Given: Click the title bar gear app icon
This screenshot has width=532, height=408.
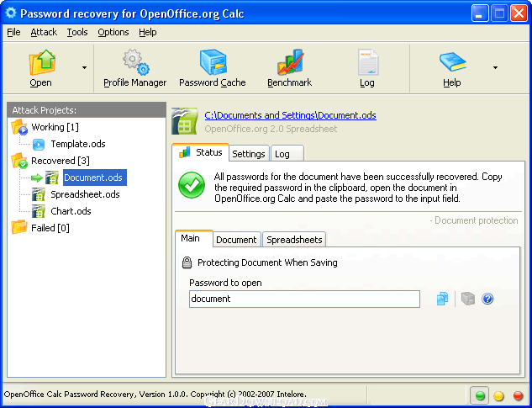Looking at the screenshot, I should coord(11,13).
